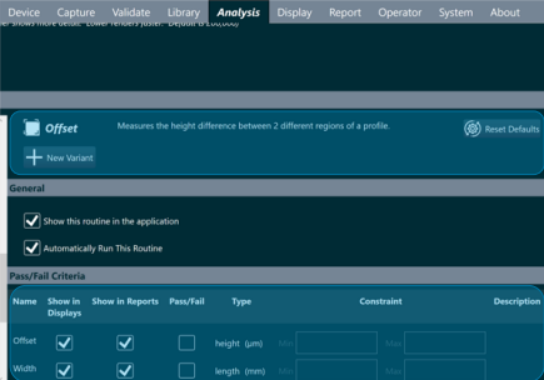
Task: Click the General section header
Action: pyautogui.click(x=275, y=188)
